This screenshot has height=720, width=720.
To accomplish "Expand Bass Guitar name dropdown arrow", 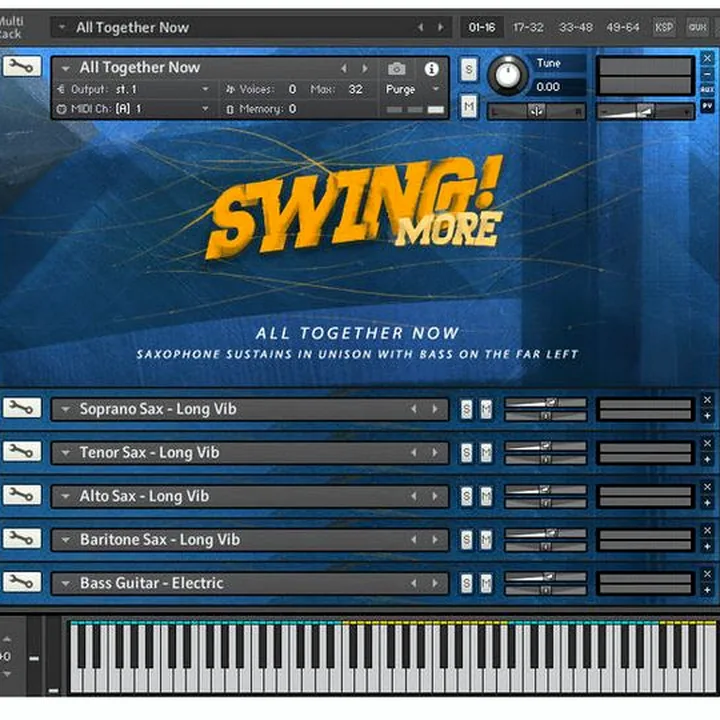I will 66,584.
